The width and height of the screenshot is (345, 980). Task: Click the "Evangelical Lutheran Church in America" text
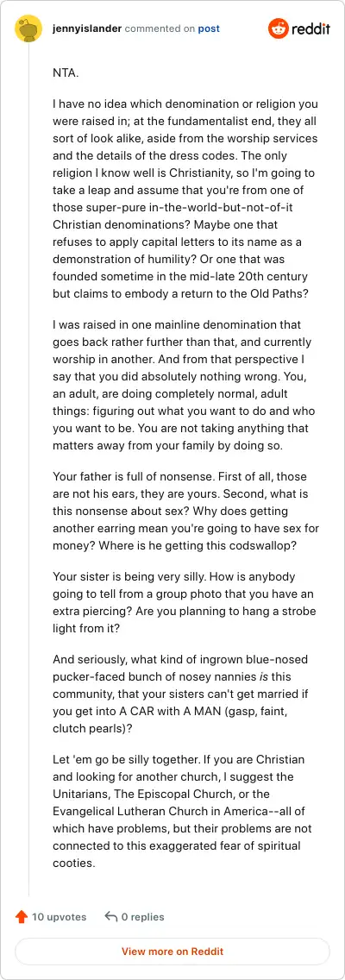(x=148, y=811)
